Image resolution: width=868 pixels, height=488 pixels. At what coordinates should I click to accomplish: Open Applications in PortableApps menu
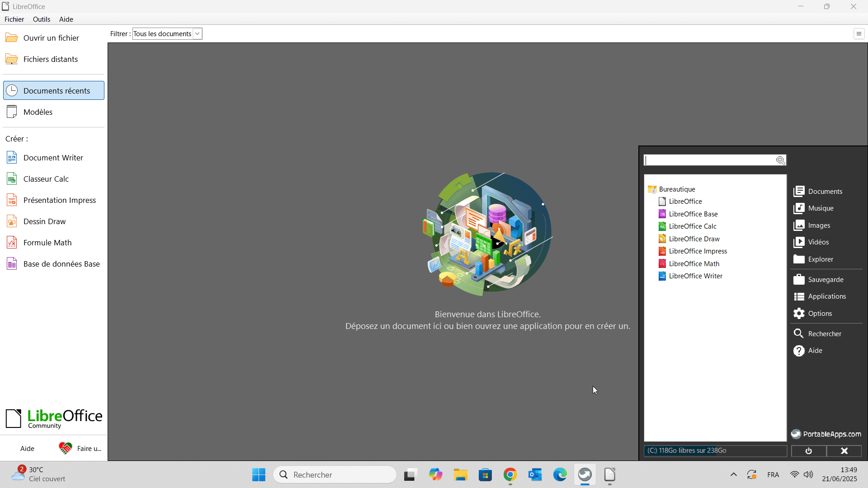[x=819, y=296]
